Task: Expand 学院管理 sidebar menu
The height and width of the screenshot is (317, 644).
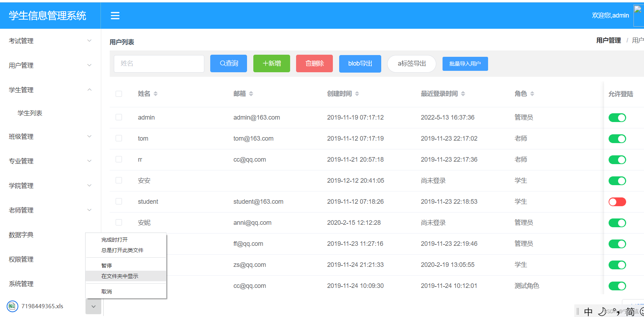Action: coord(50,186)
